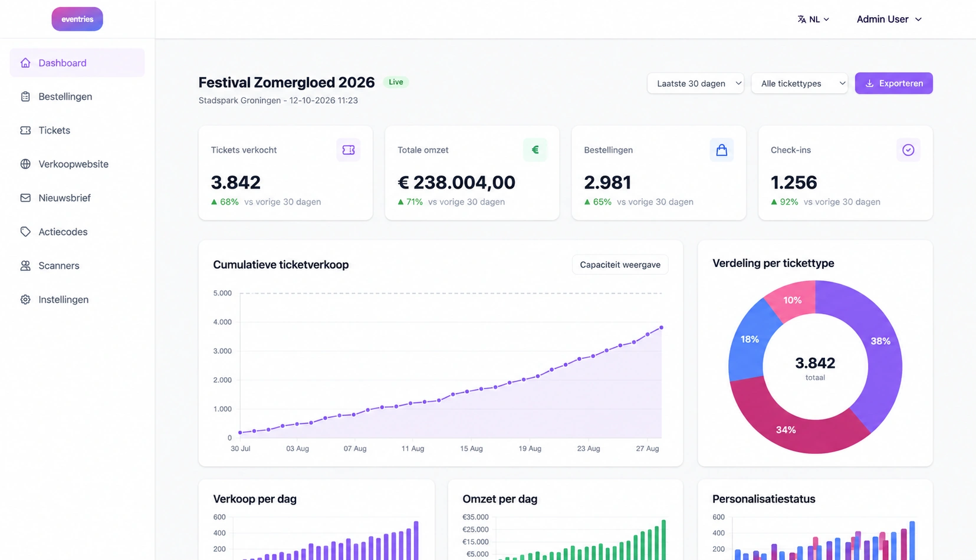Click the last data point on cumulative chart

click(x=661, y=327)
